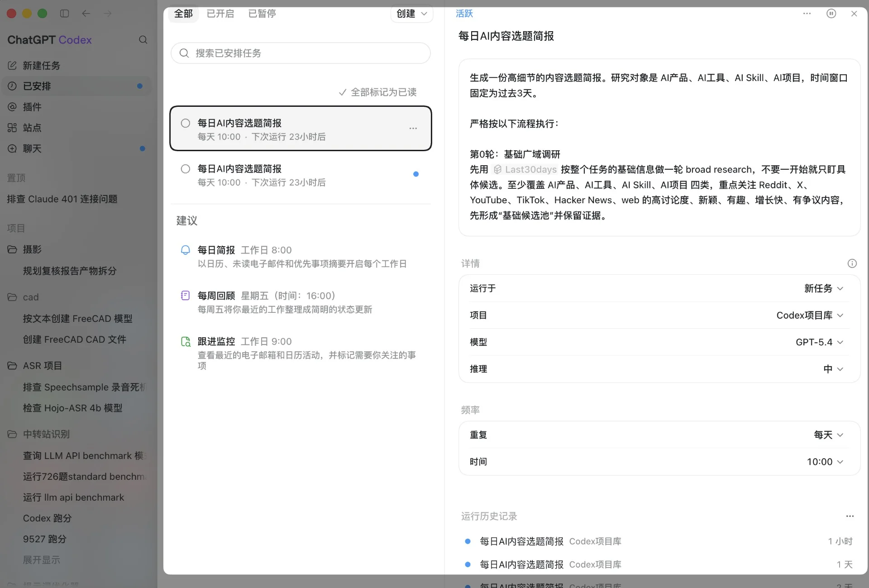Change the 时间 10:00 dropdown
The image size is (869, 588).
coord(825,462)
